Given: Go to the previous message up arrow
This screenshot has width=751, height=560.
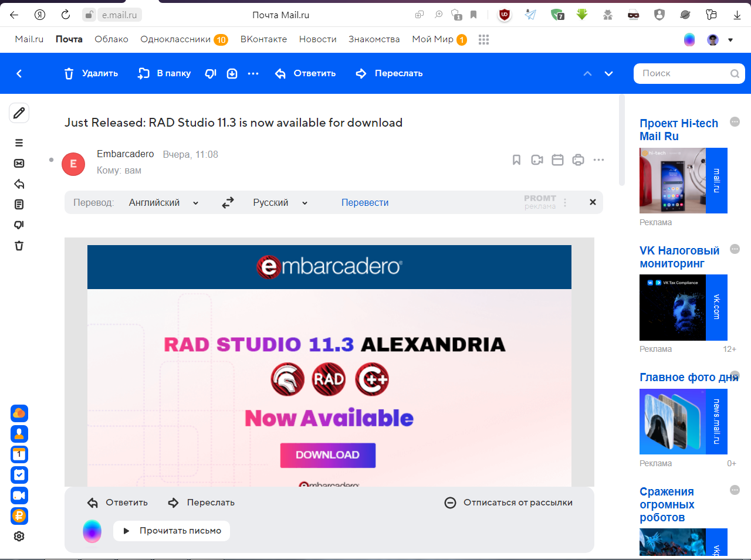Looking at the screenshot, I should 587,73.
